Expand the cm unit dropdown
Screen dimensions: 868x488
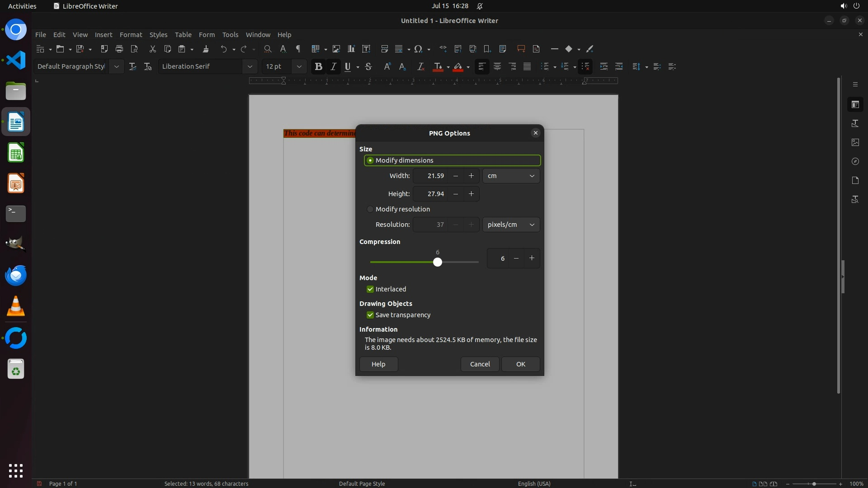click(x=511, y=176)
